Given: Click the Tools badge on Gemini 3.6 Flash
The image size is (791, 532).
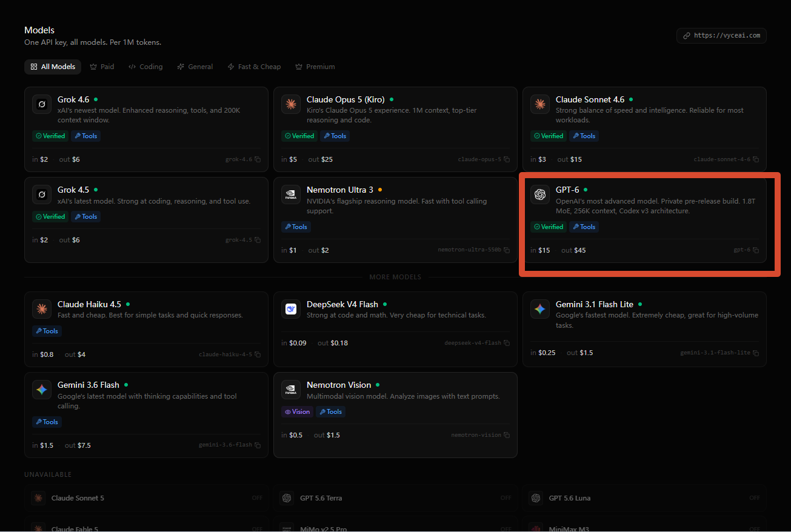Looking at the screenshot, I should 47,422.
